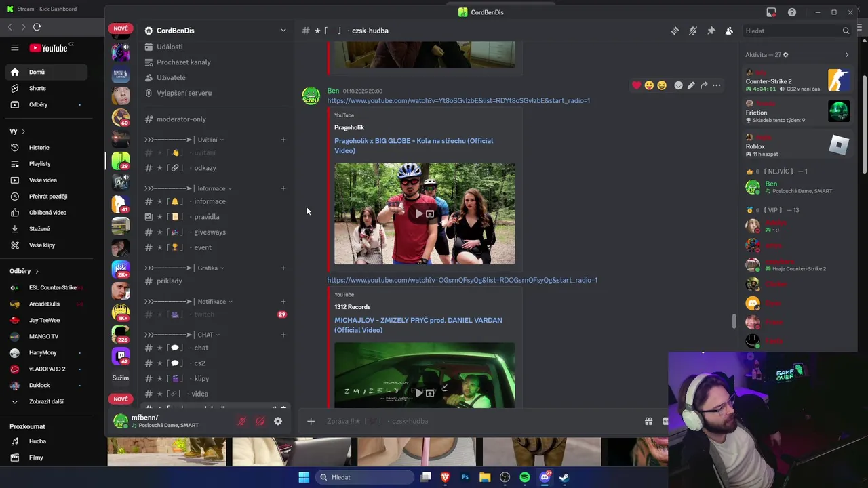The height and width of the screenshot is (488, 868).
Task: Open activity settings gear next to Aktivita
Action: (x=786, y=55)
